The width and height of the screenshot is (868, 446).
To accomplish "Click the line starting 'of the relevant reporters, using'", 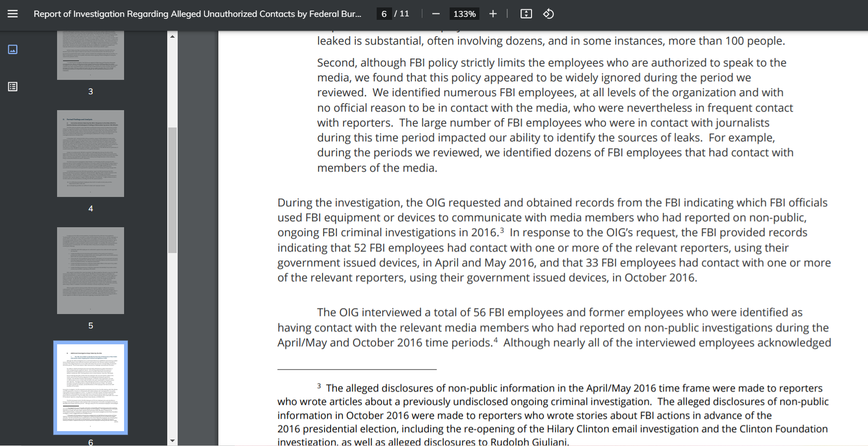I will [x=487, y=278].
